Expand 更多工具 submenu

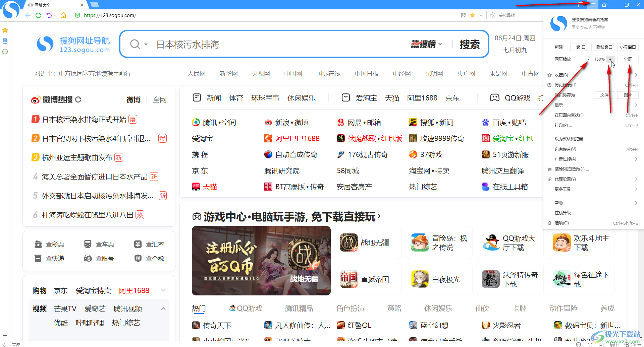[x=636, y=189]
